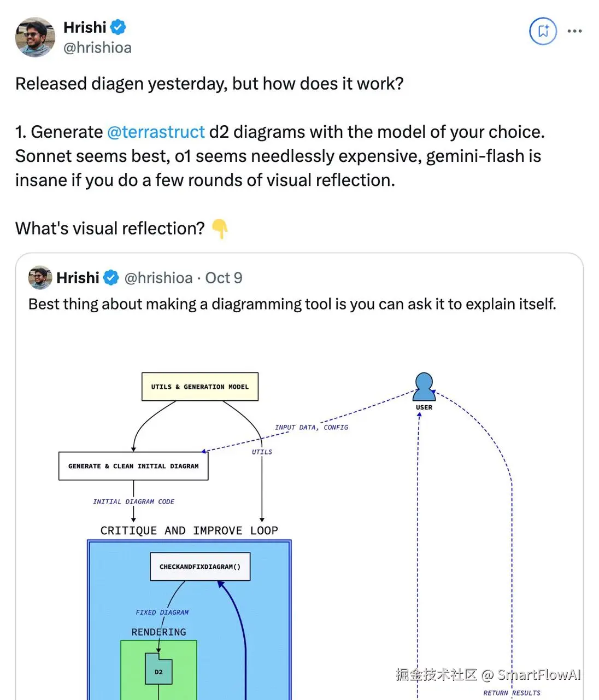The height and width of the screenshot is (700, 599).
Task: Click the @hrishioa handle under the name
Action: (x=97, y=48)
